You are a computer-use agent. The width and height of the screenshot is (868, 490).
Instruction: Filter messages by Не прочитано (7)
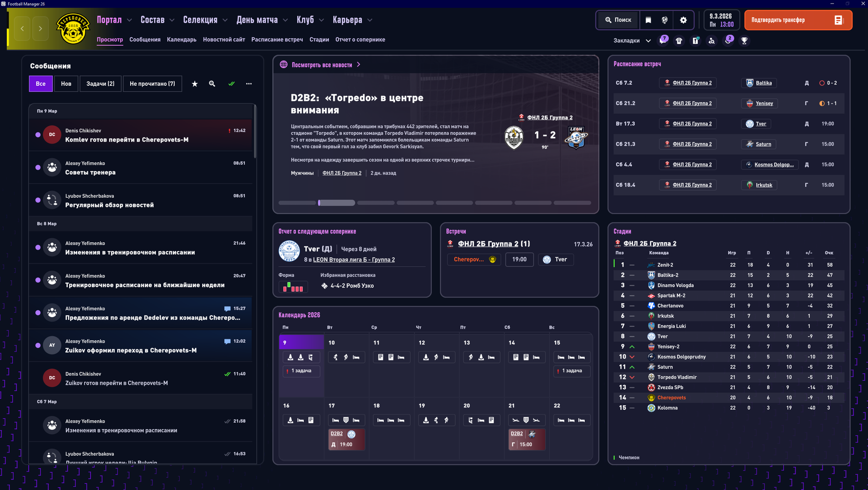153,83
